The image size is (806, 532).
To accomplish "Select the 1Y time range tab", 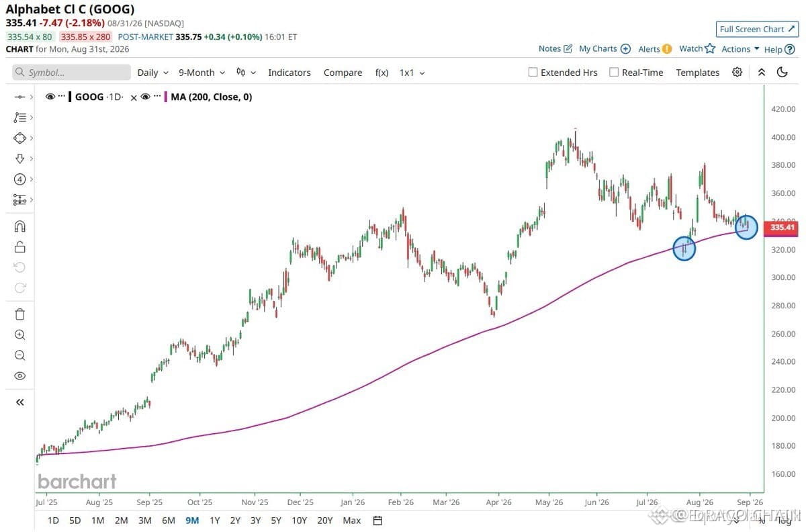I will (214, 521).
